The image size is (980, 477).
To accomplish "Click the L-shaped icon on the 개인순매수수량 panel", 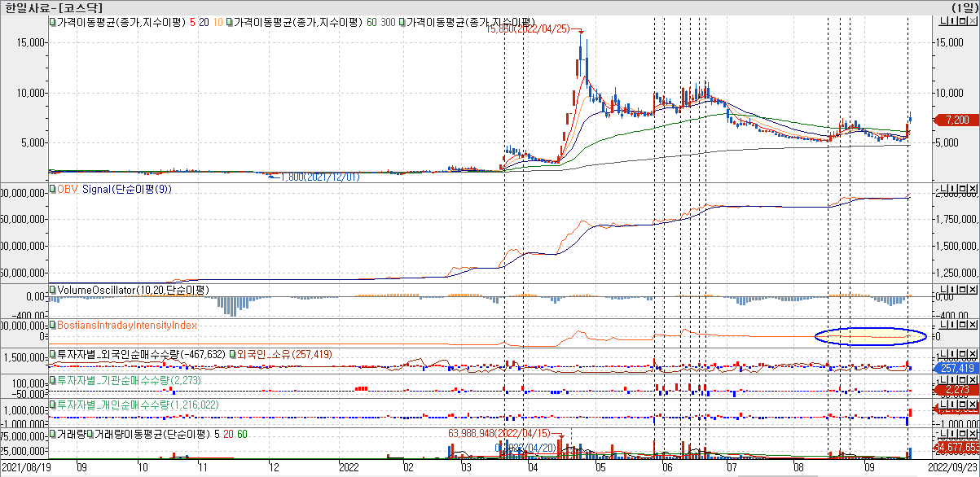I will tap(943, 404).
